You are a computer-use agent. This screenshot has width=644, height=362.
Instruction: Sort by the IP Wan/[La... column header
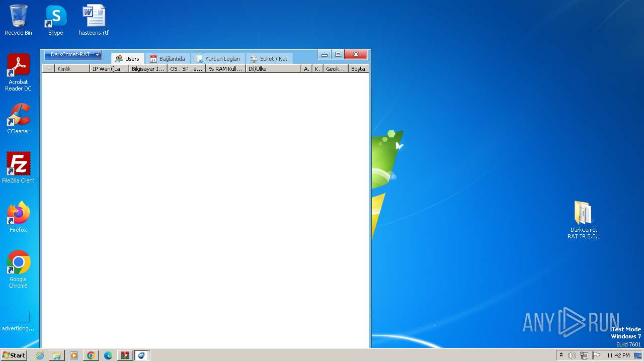tap(109, 69)
